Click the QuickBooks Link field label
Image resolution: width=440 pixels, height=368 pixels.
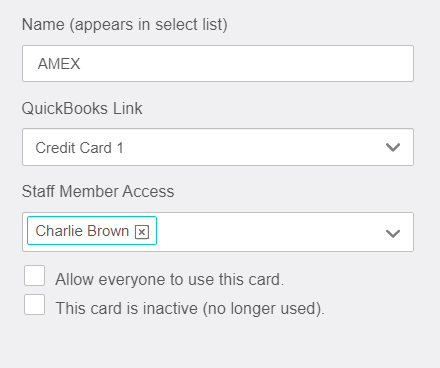82,108
